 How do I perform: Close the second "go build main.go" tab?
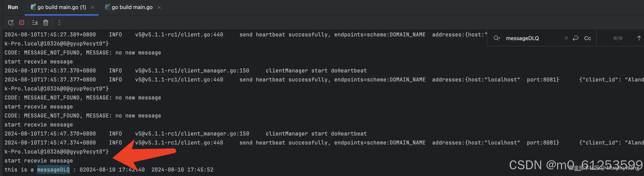click(x=159, y=8)
